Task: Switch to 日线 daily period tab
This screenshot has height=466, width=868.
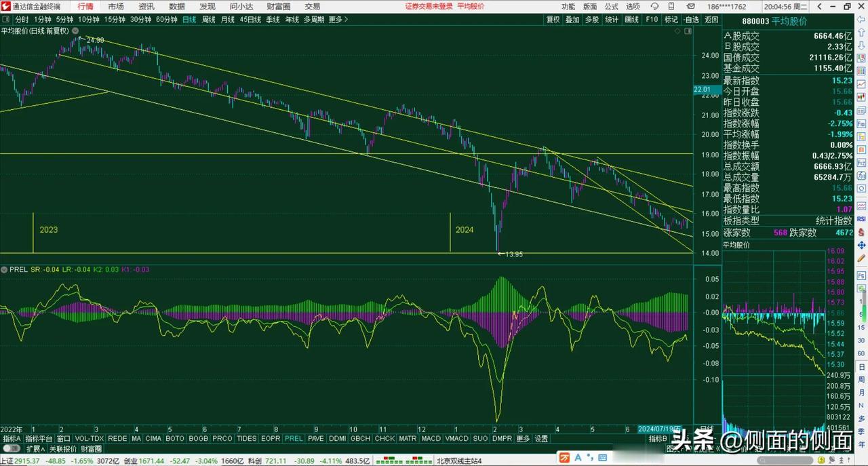Action: pyautogui.click(x=189, y=20)
